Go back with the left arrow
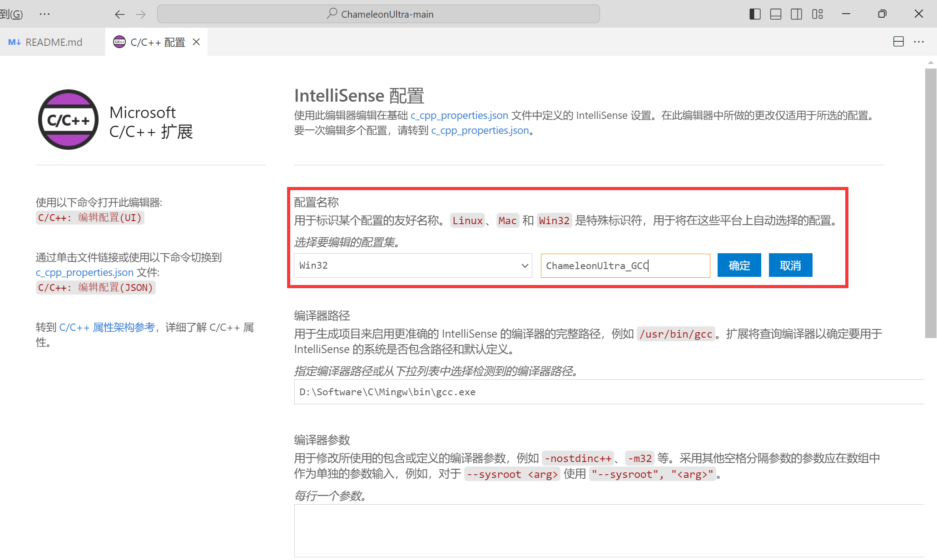 (x=119, y=15)
